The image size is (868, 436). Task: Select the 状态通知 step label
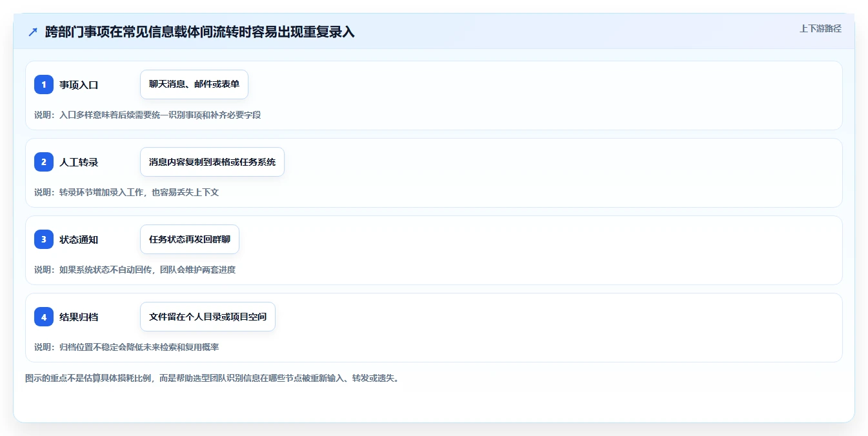coord(79,239)
